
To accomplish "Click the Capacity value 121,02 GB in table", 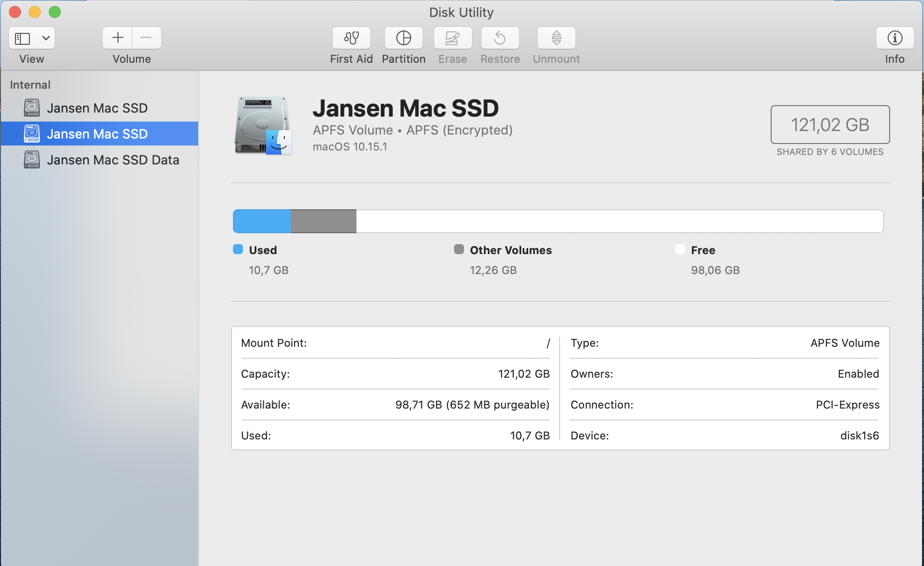I will (524, 374).
